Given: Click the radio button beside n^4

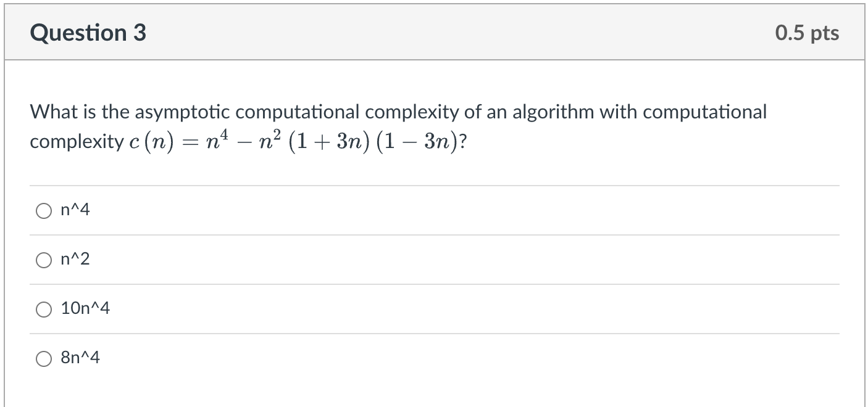Looking at the screenshot, I should coord(44,210).
